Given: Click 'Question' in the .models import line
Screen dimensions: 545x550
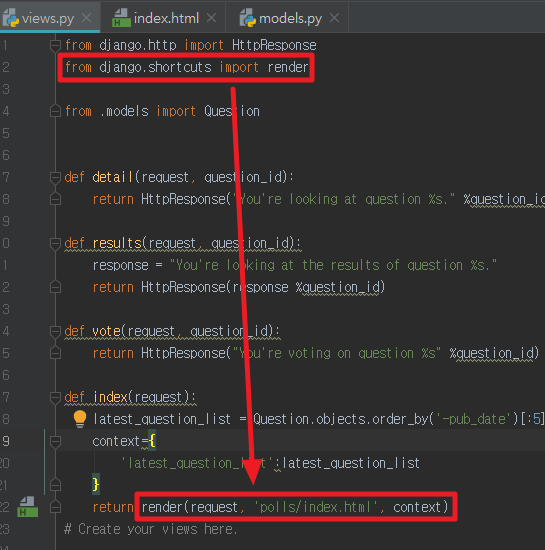Looking at the screenshot, I should click(x=232, y=111).
